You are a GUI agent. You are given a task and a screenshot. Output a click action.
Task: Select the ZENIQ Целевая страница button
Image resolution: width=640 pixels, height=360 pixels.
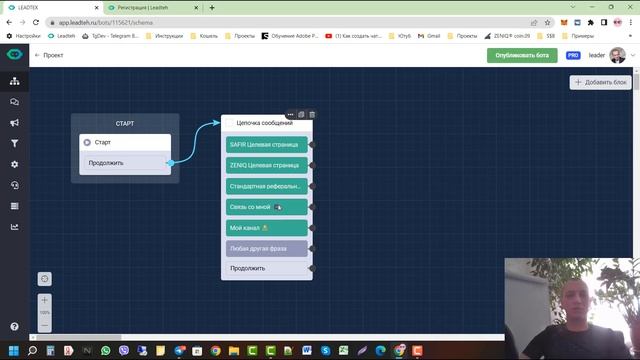[x=267, y=165]
